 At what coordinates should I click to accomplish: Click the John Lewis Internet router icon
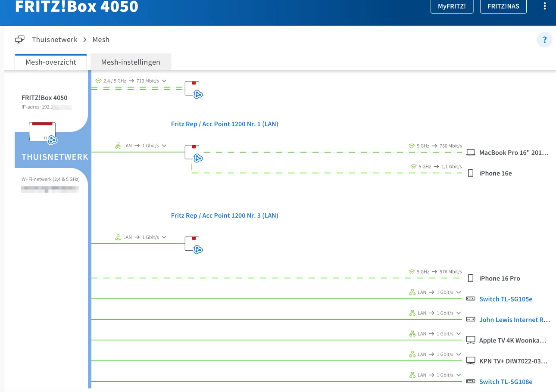(471, 320)
